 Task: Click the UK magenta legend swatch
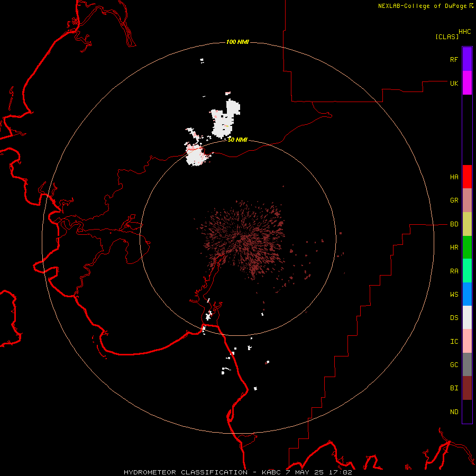(467, 83)
